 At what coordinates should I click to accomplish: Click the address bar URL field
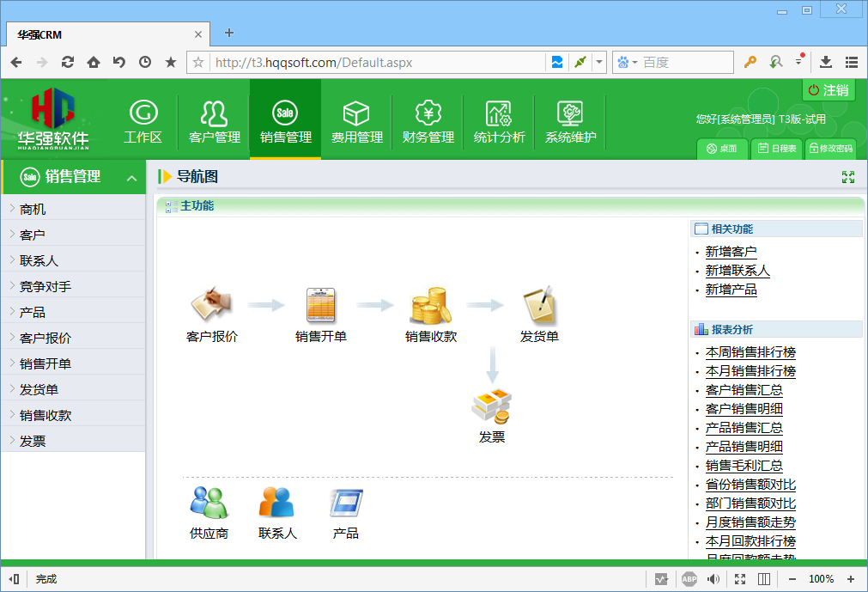pos(378,63)
